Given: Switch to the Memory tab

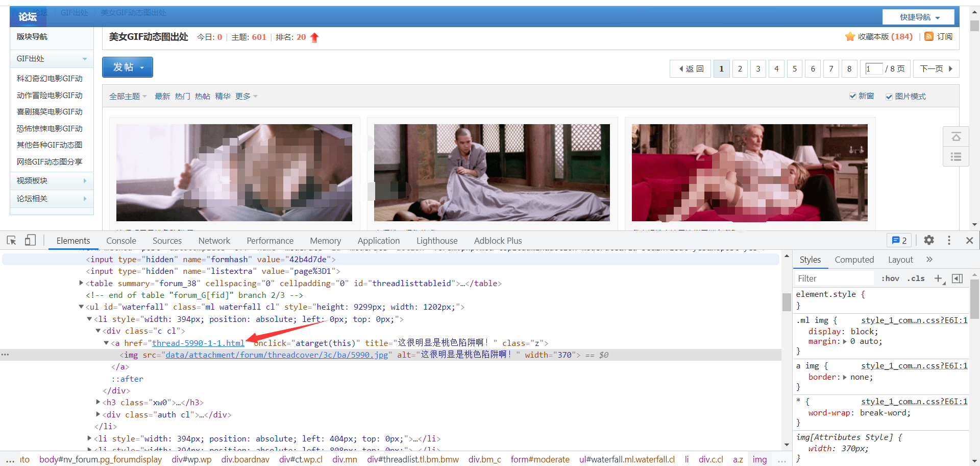Looking at the screenshot, I should click(325, 241).
